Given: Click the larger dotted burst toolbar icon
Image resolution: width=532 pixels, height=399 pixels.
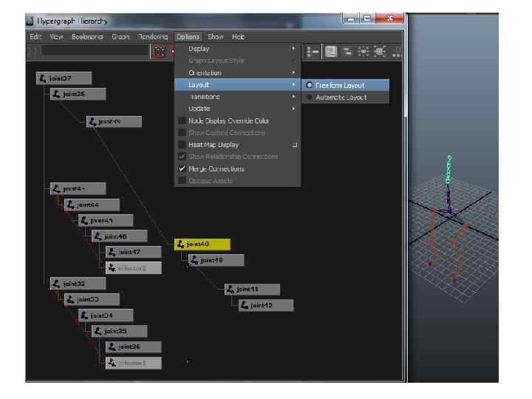Looking at the screenshot, I should [380, 52].
